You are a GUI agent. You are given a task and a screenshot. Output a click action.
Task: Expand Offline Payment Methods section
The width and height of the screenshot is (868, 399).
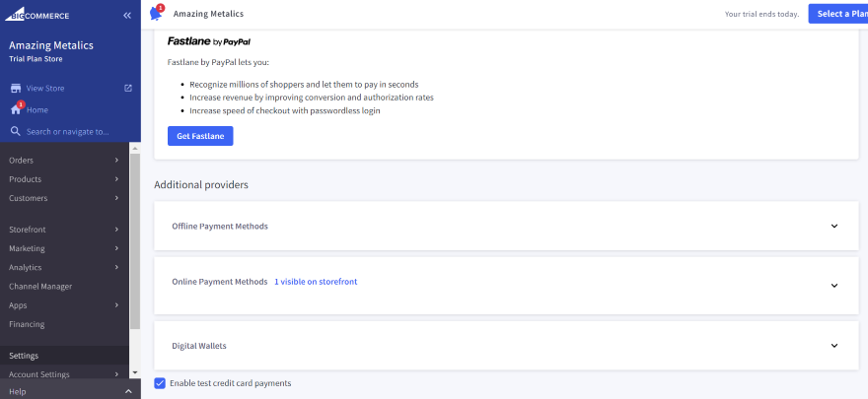834,226
